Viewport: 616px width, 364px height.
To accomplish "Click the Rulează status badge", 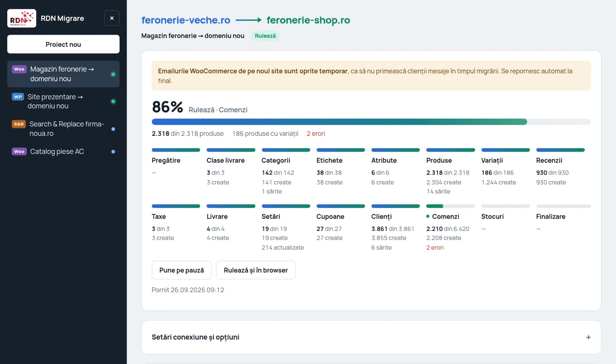I will pos(265,36).
